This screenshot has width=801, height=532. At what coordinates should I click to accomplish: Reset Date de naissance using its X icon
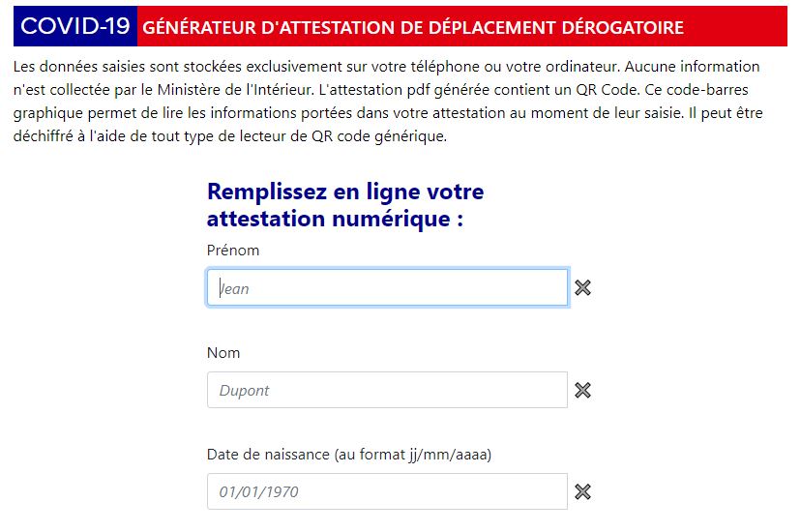tap(582, 491)
